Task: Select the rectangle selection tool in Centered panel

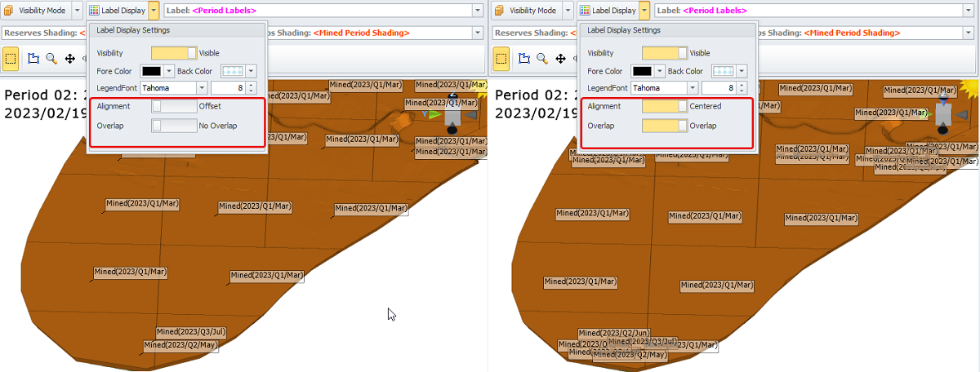Action: [501, 59]
